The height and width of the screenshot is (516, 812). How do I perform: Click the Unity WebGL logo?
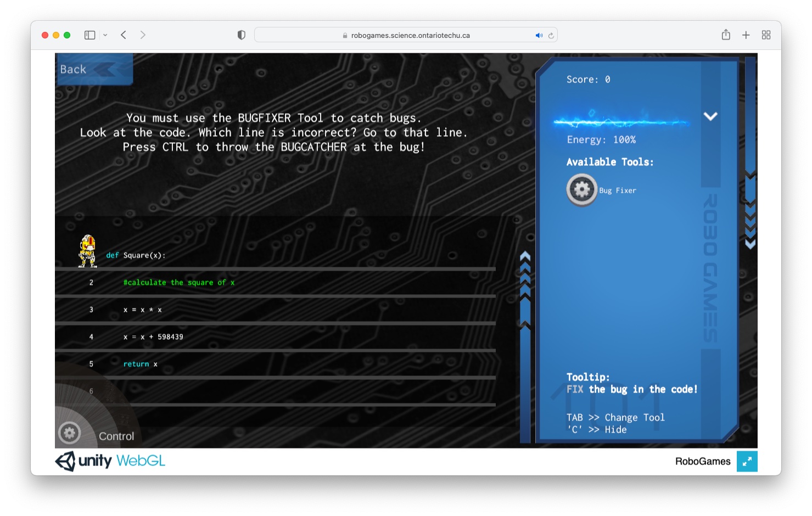pos(110,461)
